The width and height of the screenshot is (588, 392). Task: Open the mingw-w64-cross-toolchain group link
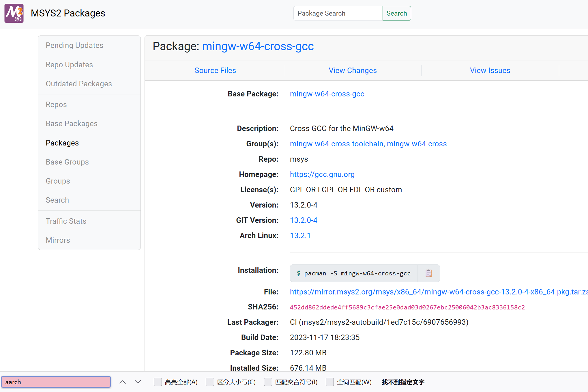click(336, 144)
